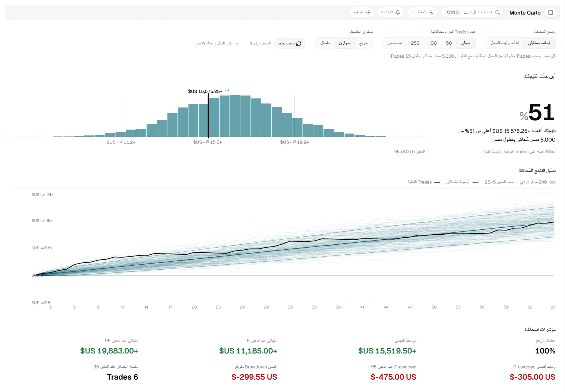Click the المئين 5–95 legend item

(x=499, y=182)
